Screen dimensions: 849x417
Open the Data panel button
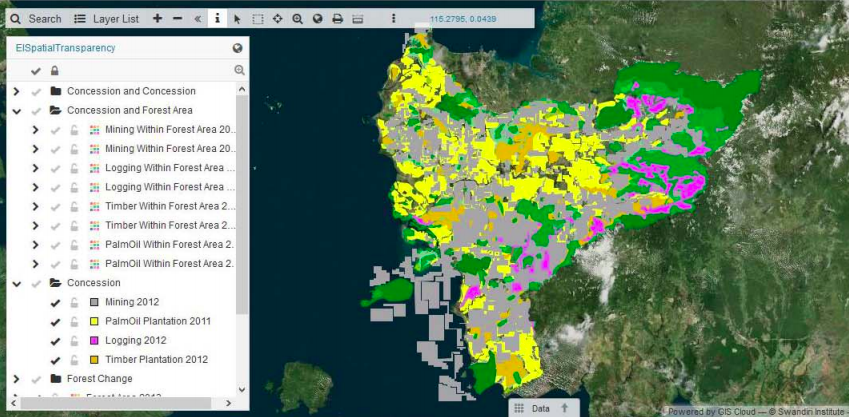pyautogui.click(x=541, y=408)
